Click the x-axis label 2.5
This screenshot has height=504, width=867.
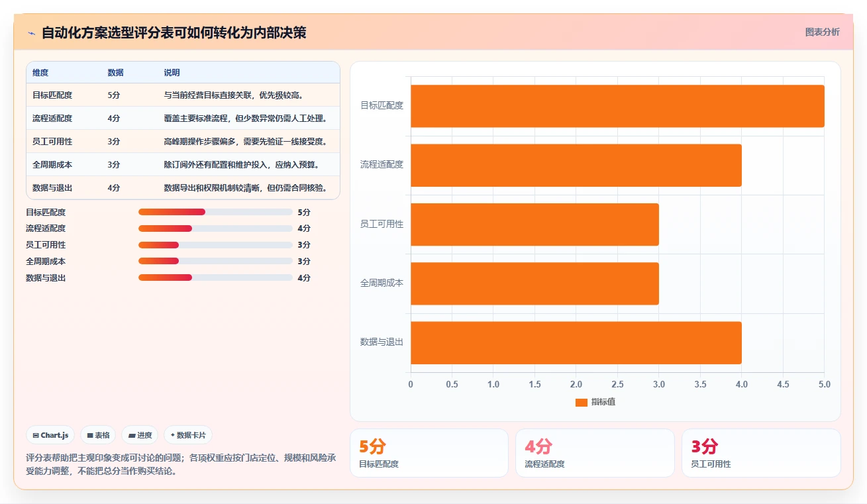pos(617,384)
